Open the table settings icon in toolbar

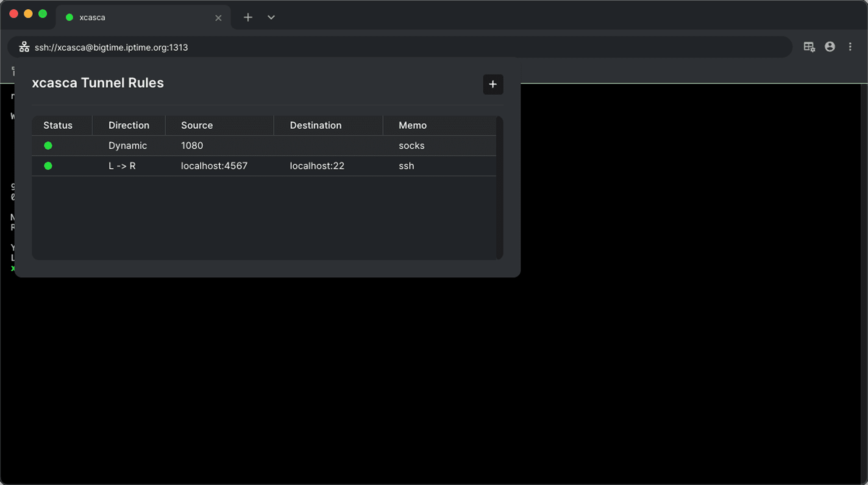809,47
